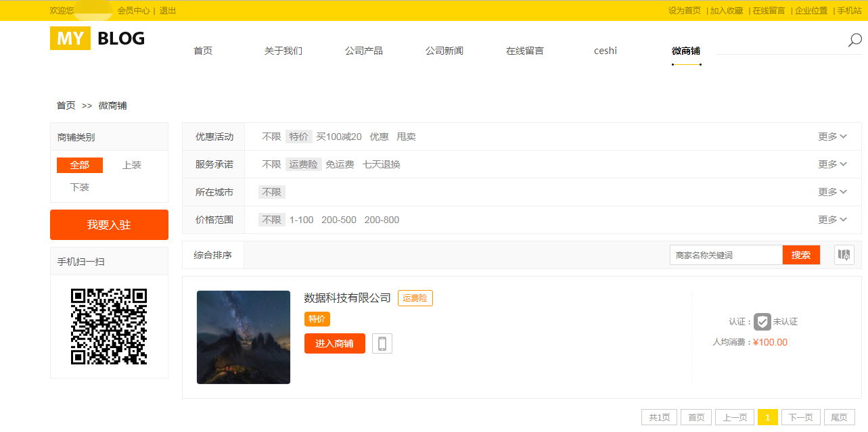Click the 进入商铺 button
Viewport: 868px width, 432px height.
[x=335, y=343]
